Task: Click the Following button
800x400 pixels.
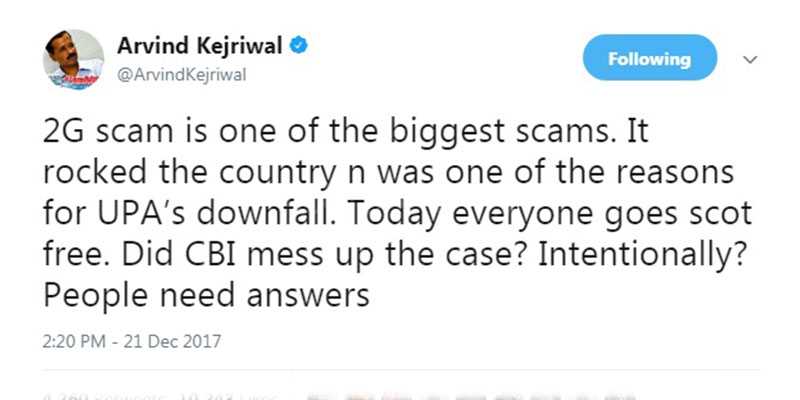Action: pos(649,58)
